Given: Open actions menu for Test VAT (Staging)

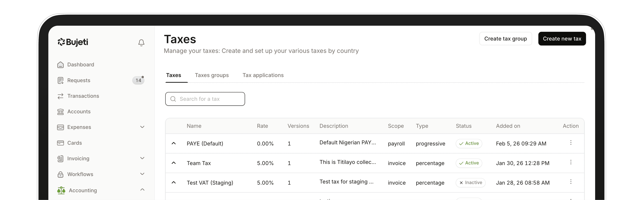Looking at the screenshot, I should click(571, 182).
